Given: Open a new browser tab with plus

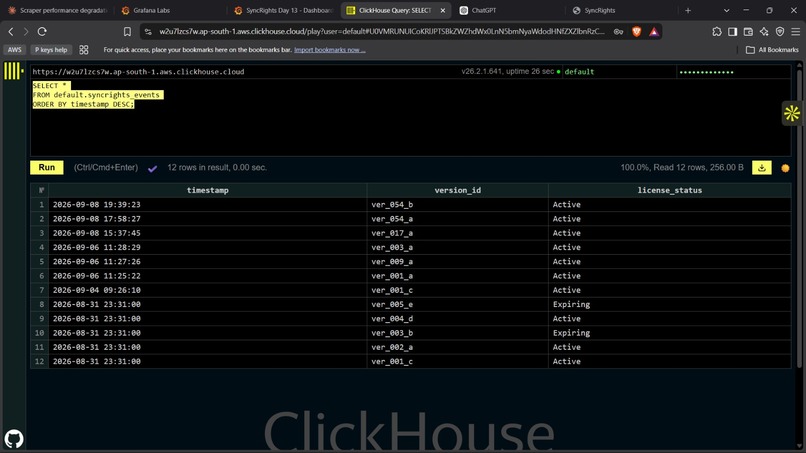Looking at the screenshot, I should (688, 10).
